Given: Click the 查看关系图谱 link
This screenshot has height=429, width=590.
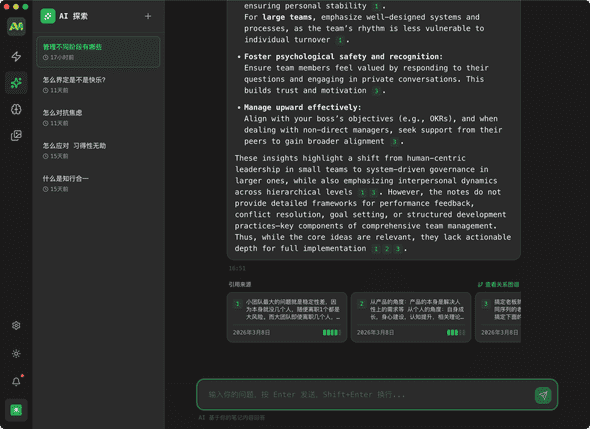Looking at the screenshot, I should pos(498,284).
